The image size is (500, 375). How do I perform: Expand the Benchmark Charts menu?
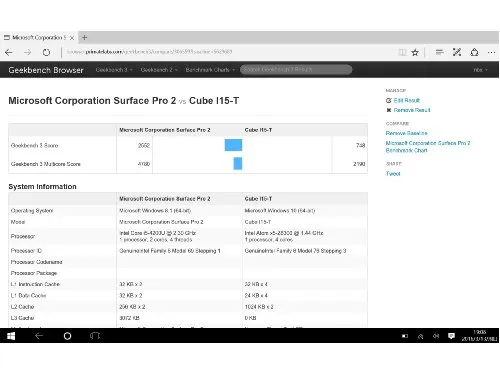pos(210,70)
